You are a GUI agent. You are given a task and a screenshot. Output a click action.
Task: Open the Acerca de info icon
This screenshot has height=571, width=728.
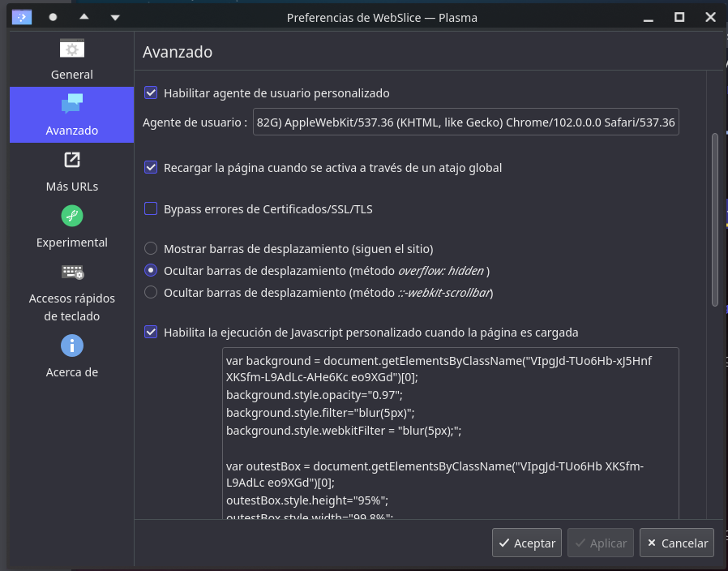pyautogui.click(x=72, y=346)
